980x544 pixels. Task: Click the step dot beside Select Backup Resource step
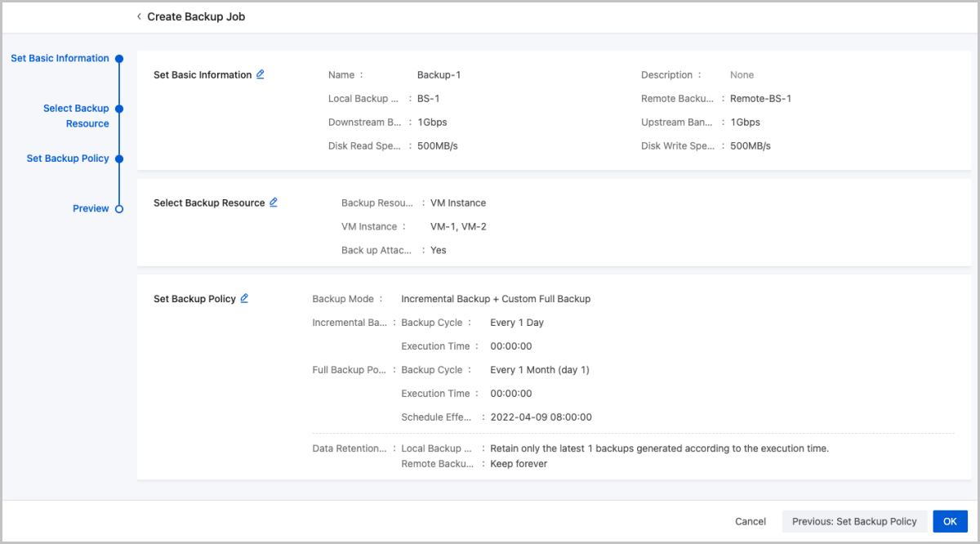coord(119,109)
